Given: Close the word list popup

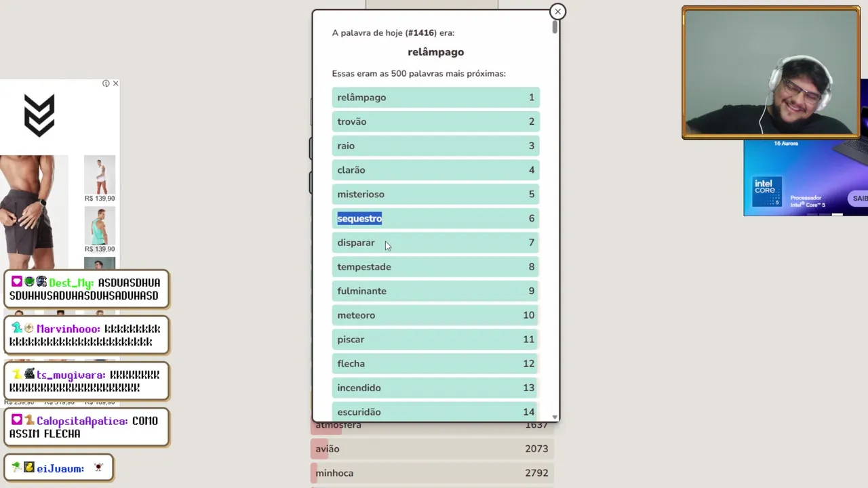Looking at the screenshot, I should coord(557,12).
